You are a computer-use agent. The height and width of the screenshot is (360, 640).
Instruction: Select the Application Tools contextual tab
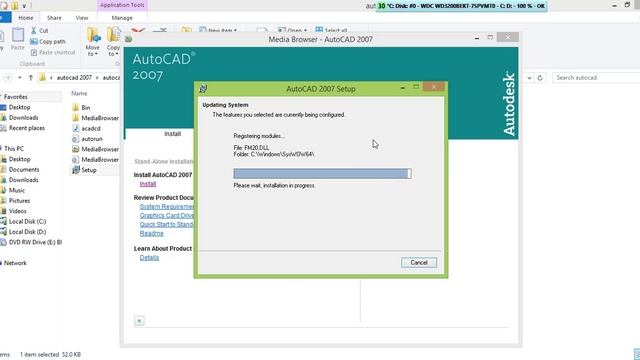(x=122, y=5)
